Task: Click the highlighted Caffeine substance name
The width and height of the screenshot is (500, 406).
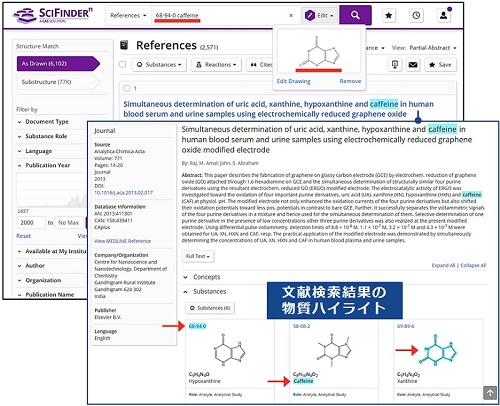Action: 303,381
